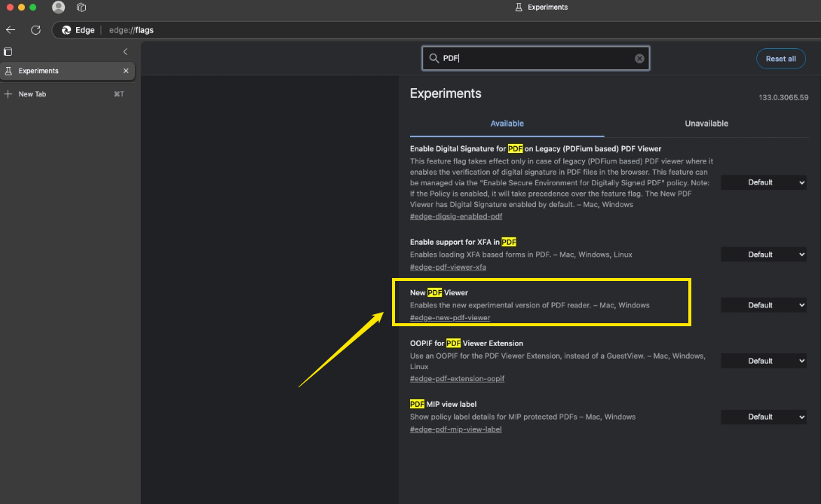Open dropdown for OOPIF PDF Viewer Extension
The height and width of the screenshot is (504, 821).
(x=764, y=361)
